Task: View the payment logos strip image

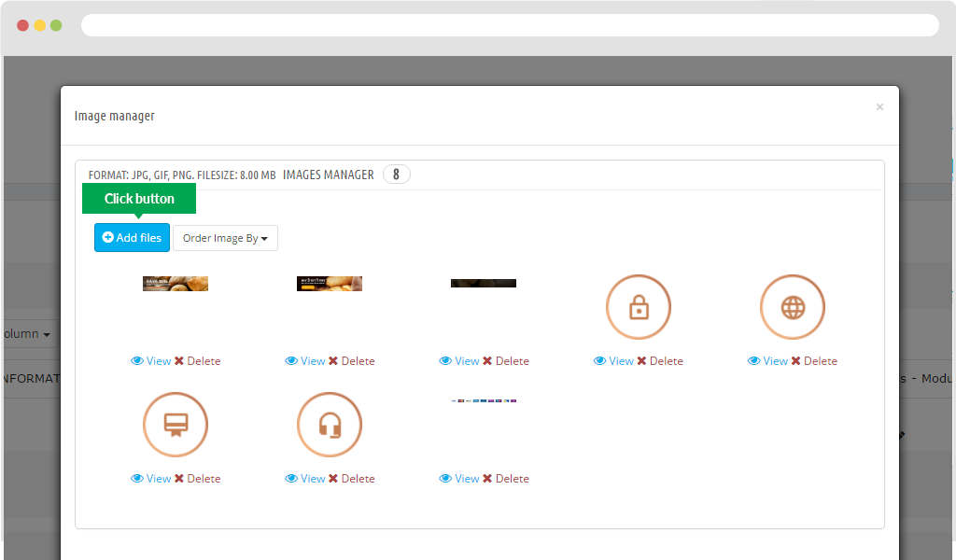Action: 459,479
